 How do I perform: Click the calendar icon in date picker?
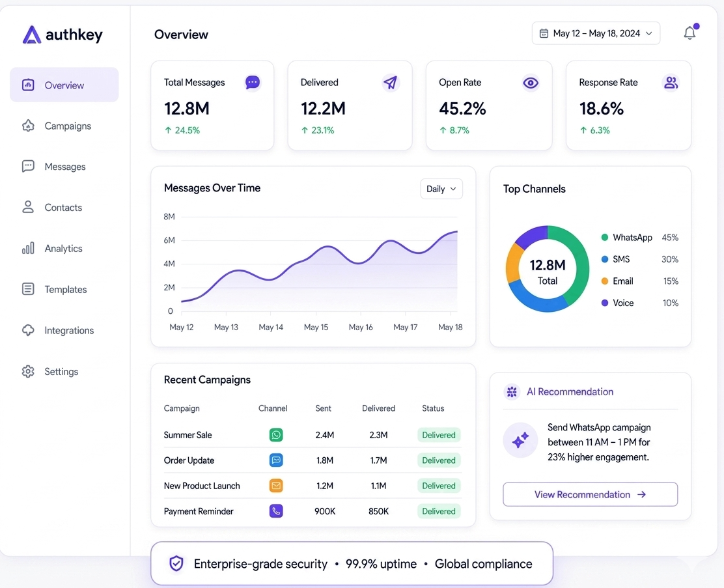point(544,33)
